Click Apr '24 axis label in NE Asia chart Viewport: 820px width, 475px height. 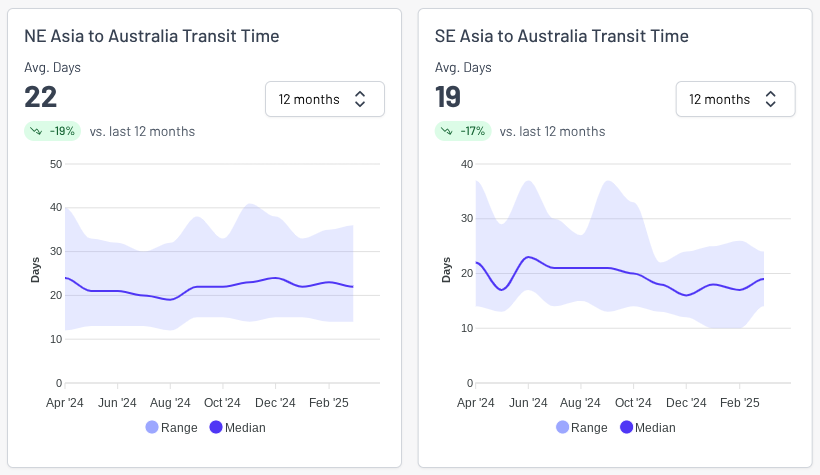click(65, 403)
